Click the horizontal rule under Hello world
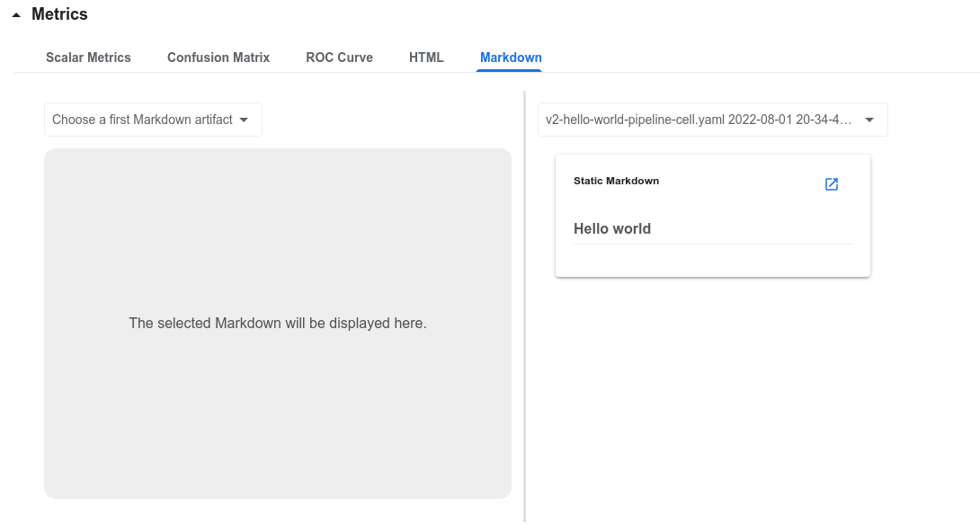980x525 pixels. [712, 244]
